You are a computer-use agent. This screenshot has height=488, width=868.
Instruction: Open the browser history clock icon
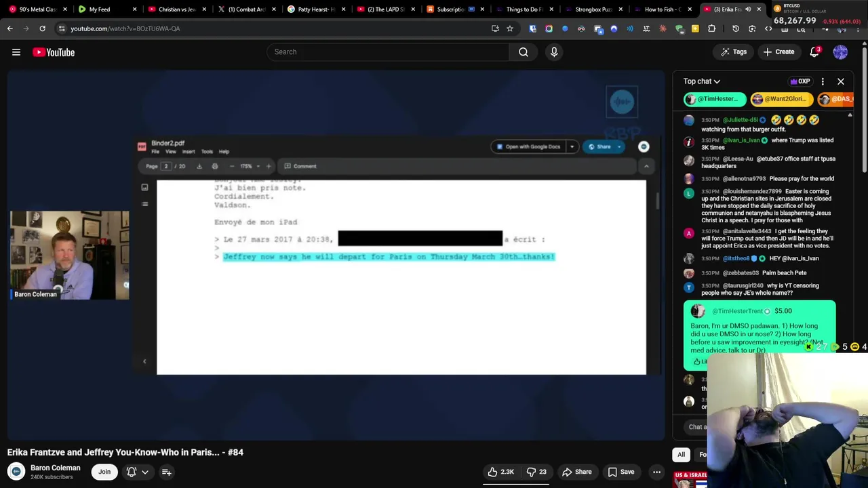736,28
